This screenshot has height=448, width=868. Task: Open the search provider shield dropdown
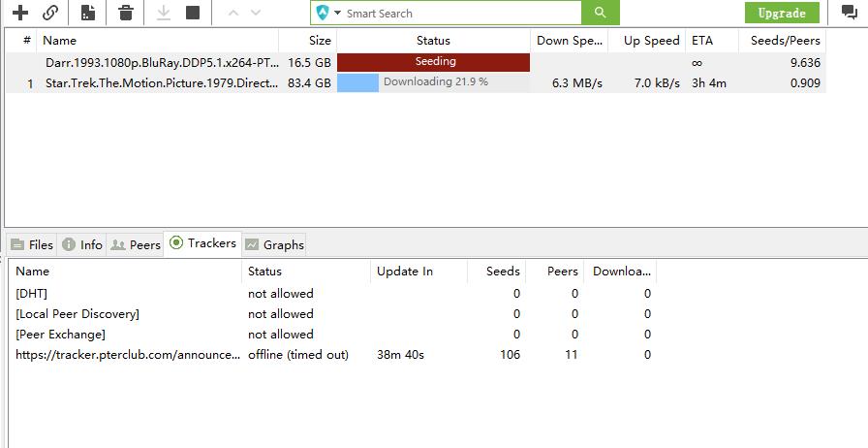pyautogui.click(x=327, y=13)
